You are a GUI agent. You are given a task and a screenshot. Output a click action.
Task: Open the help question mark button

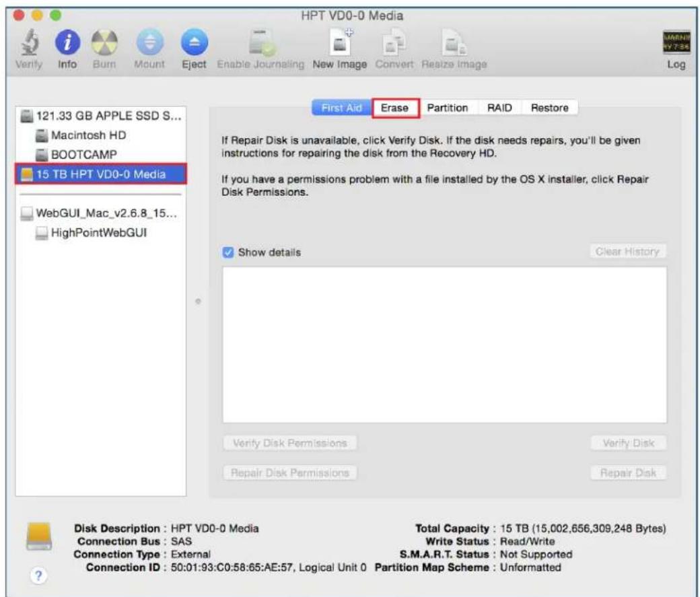[39, 575]
